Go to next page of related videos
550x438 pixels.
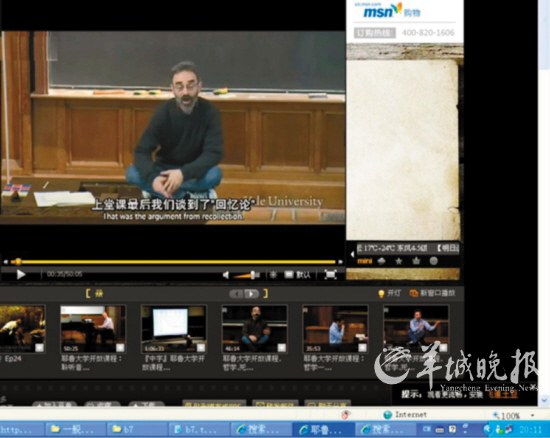pos(252,294)
